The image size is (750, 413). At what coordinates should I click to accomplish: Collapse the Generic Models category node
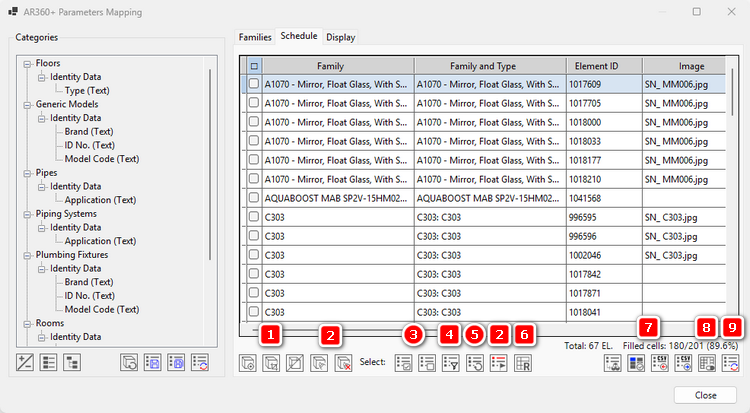pos(27,105)
